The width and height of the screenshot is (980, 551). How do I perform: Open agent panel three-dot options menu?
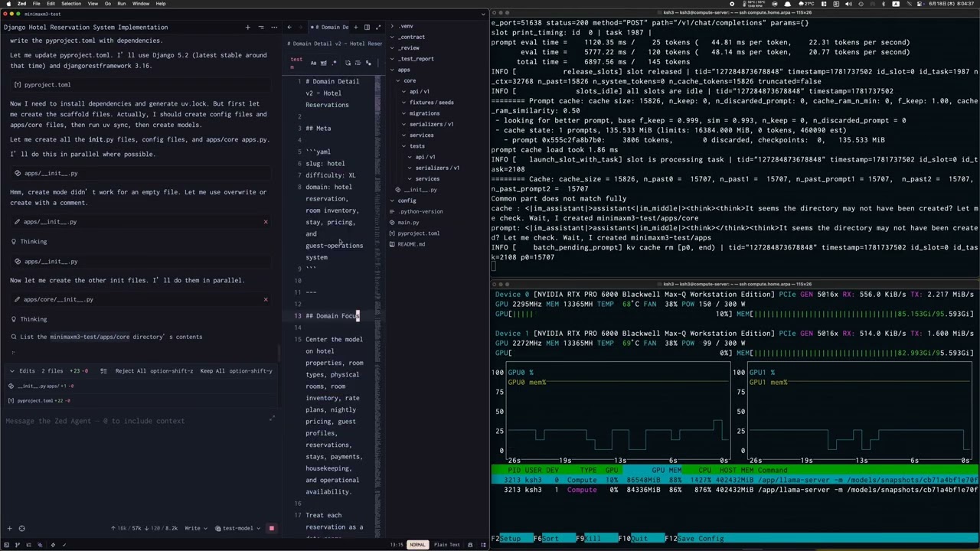274,27
